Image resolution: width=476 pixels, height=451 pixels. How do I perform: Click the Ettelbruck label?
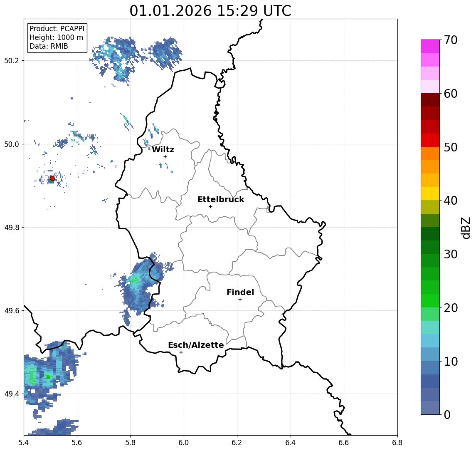pos(221,199)
